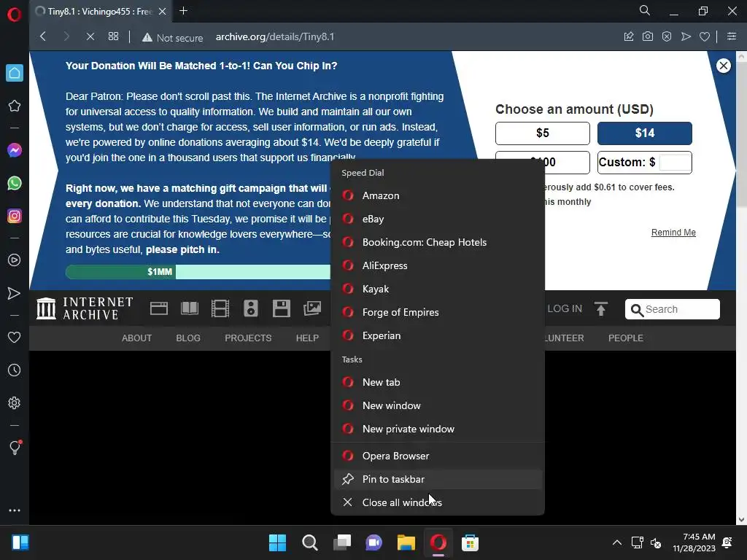Open WhatsApp in Opera sidebar

tap(15, 183)
